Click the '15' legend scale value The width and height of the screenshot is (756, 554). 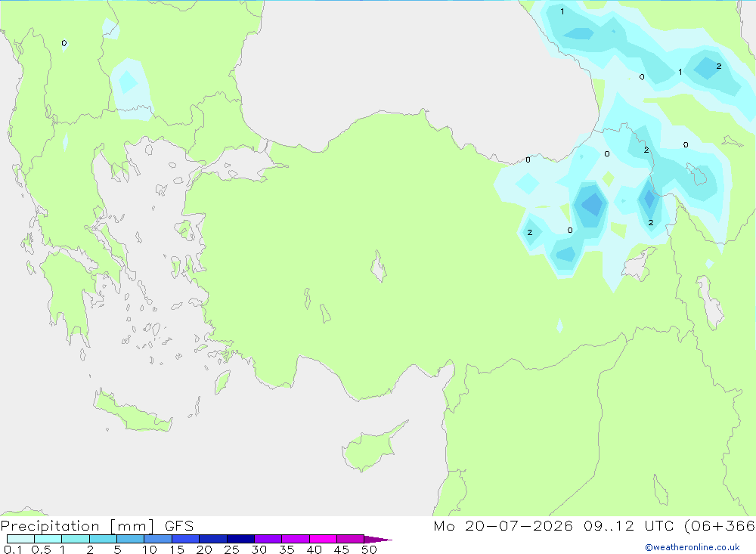(176, 549)
